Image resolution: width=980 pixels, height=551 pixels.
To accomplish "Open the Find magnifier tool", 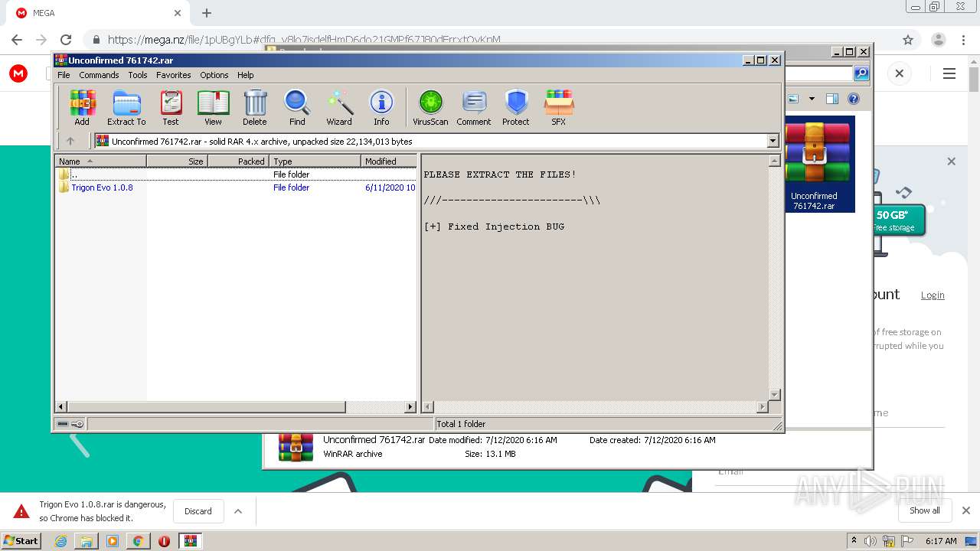I will point(297,107).
